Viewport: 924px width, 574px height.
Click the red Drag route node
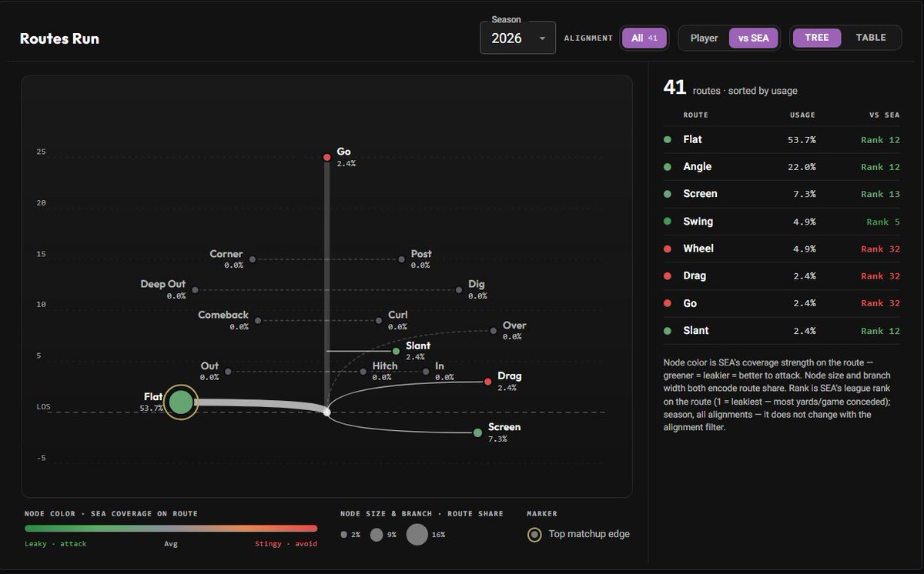coord(487,382)
